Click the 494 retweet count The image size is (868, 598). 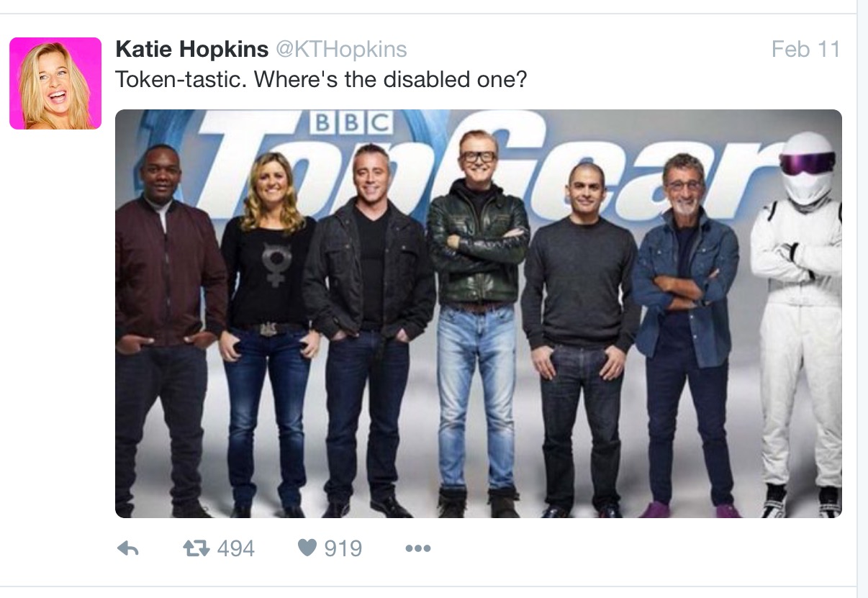pos(236,549)
